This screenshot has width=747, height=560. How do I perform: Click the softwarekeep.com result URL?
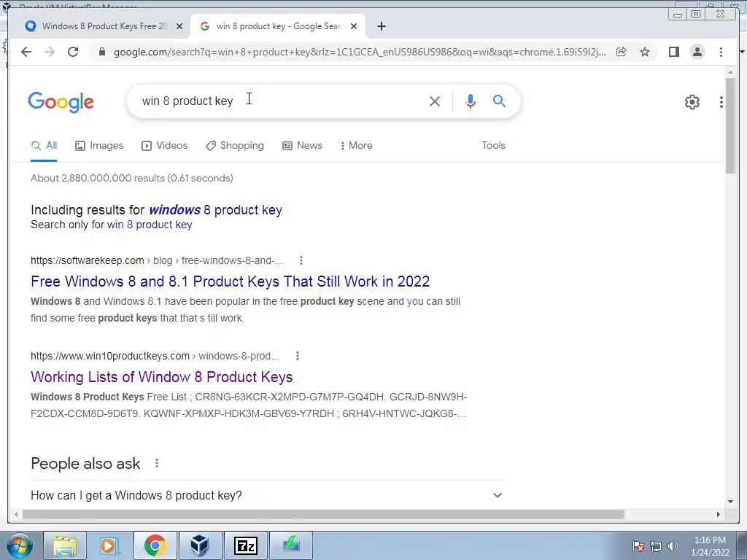click(x=157, y=260)
